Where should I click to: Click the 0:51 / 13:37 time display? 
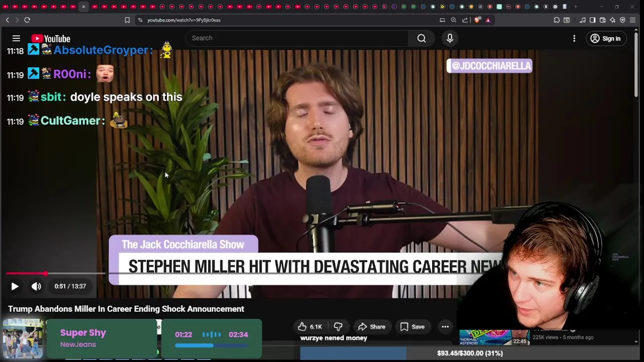point(70,286)
